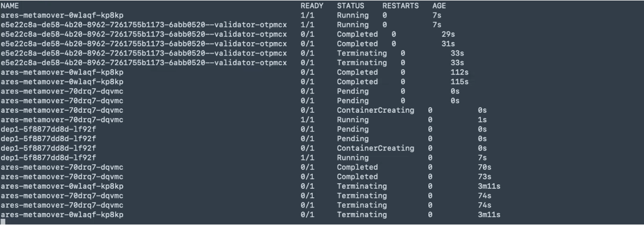
Task: Click the 115s age value
Action: (459, 82)
